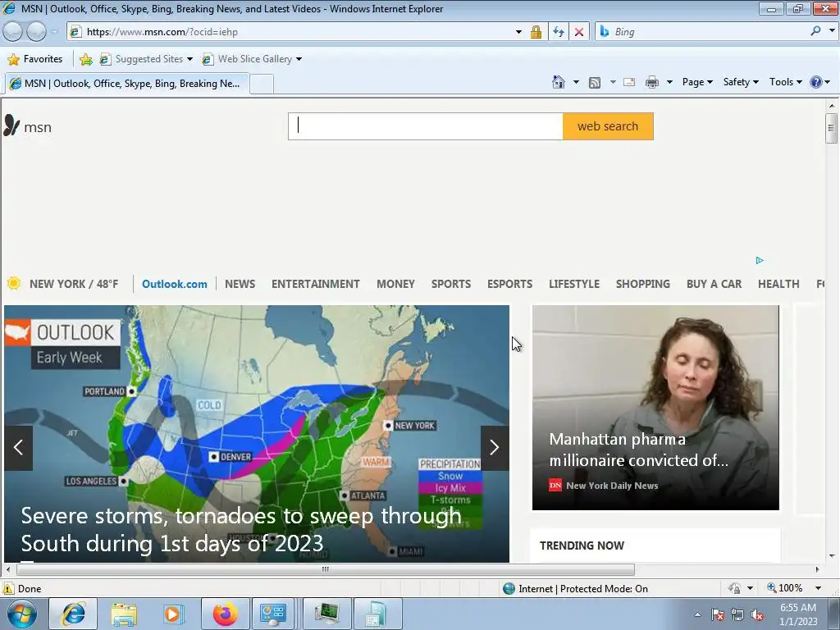
Task: Click the web search button
Action: tap(608, 126)
